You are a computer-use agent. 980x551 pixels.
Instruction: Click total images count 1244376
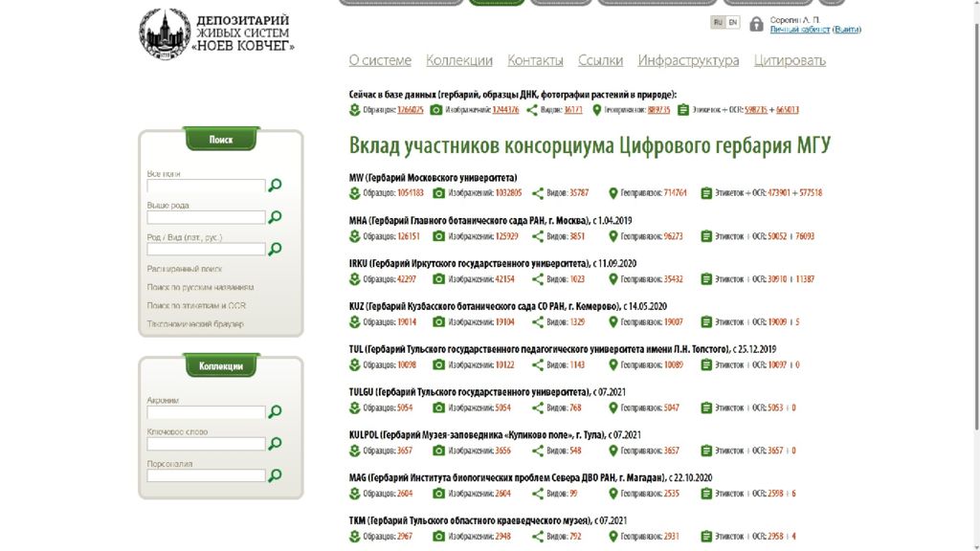click(x=505, y=110)
